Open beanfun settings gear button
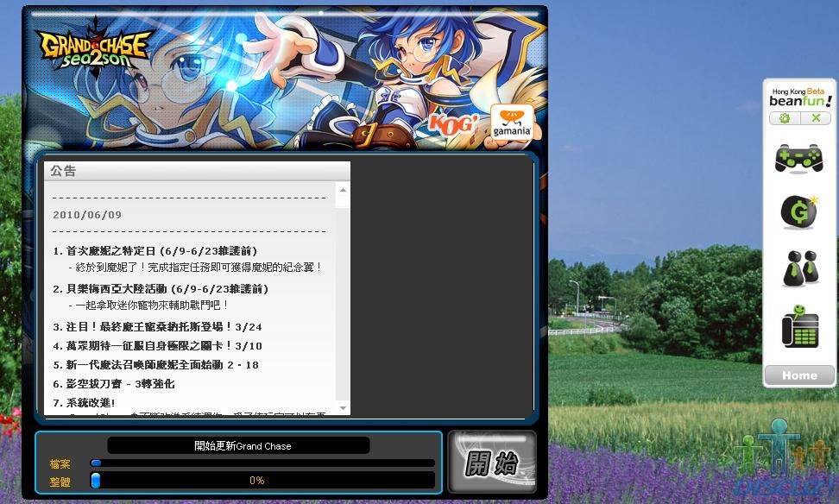This screenshot has height=504, width=839. pos(785,118)
